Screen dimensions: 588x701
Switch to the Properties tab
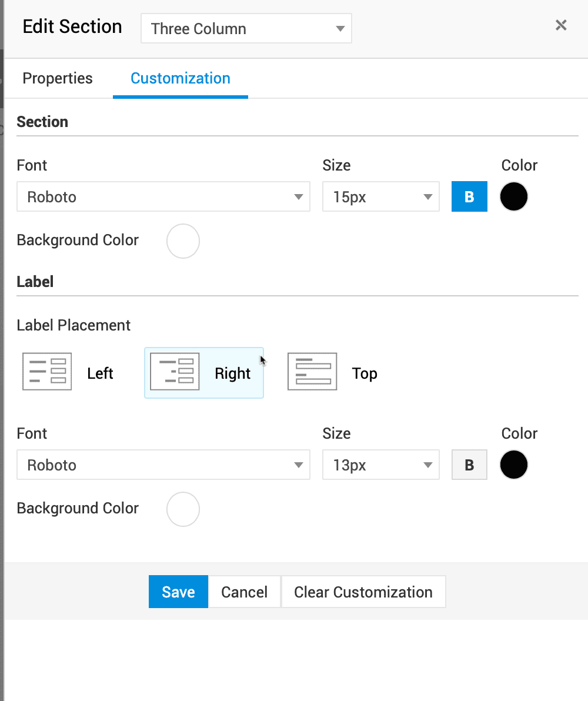[x=58, y=78]
